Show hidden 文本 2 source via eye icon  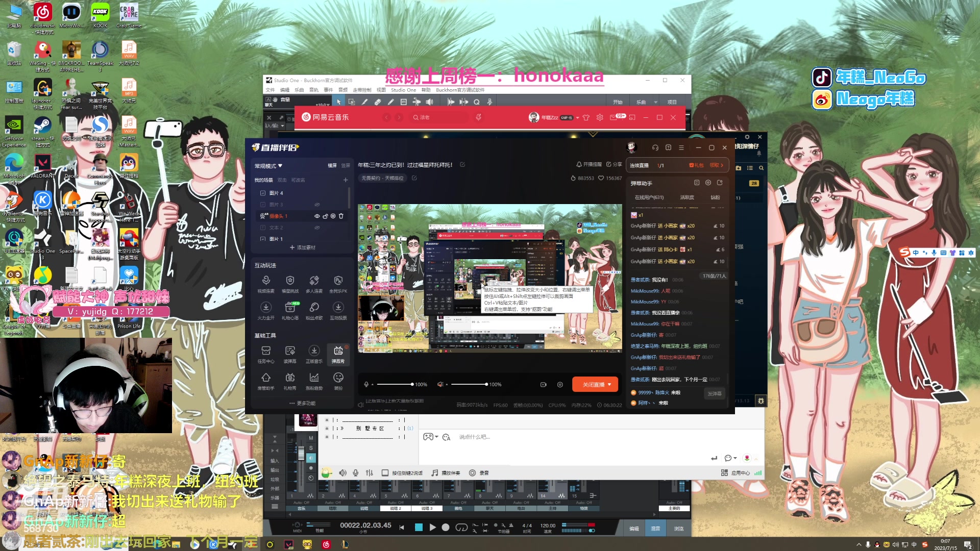[x=317, y=228]
